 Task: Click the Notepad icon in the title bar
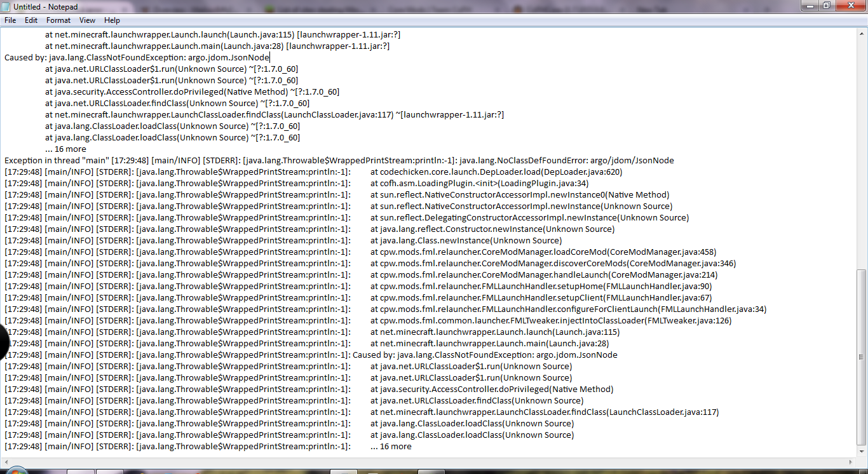pos(6,6)
